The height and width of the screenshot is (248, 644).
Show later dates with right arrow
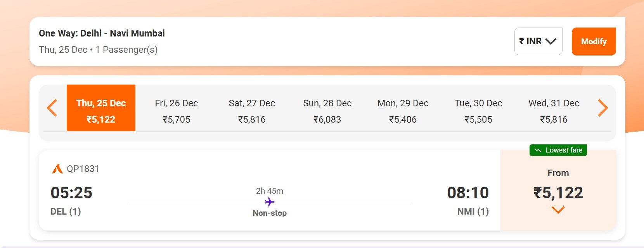pyautogui.click(x=602, y=108)
